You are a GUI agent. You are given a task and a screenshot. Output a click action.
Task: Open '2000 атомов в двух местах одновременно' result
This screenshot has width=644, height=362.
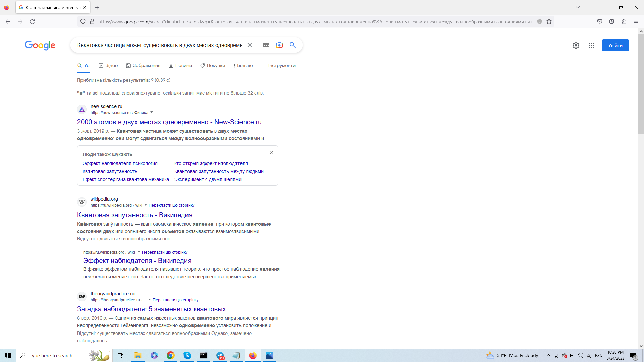169,122
